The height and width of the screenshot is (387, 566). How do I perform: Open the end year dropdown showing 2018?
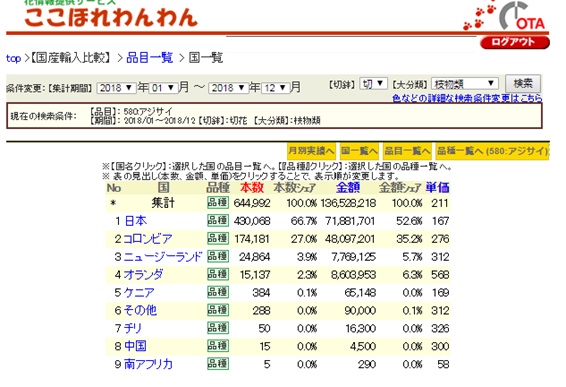[x=228, y=88]
